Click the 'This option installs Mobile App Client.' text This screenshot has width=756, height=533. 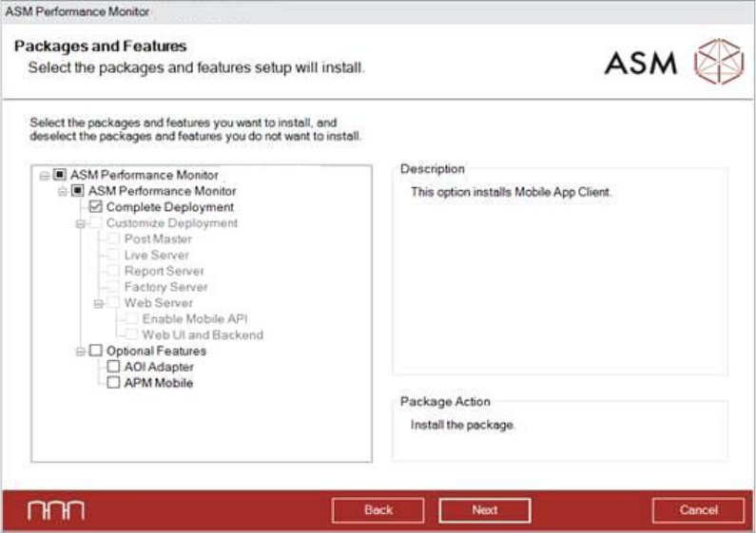pyautogui.click(x=511, y=192)
